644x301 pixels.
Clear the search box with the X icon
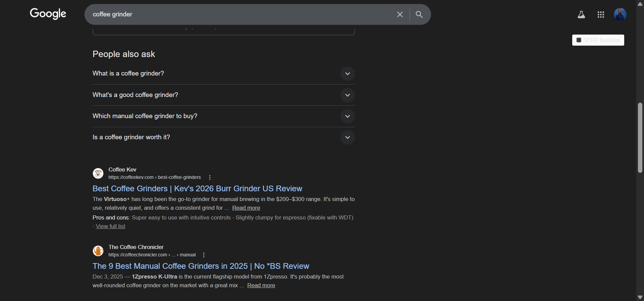pos(400,14)
